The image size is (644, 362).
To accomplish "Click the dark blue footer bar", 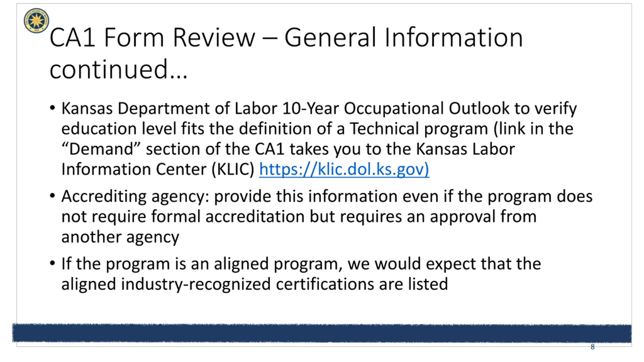I will click(322, 333).
